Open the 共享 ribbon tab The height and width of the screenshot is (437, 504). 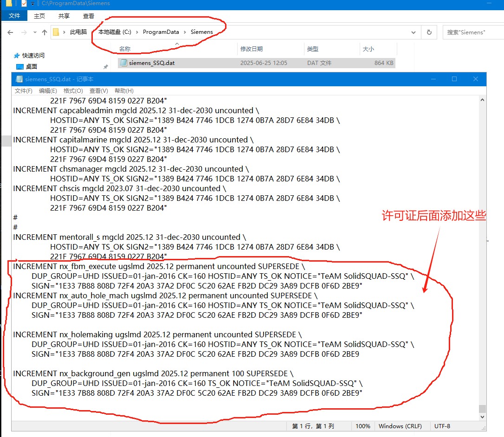click(x=64, y=16)
